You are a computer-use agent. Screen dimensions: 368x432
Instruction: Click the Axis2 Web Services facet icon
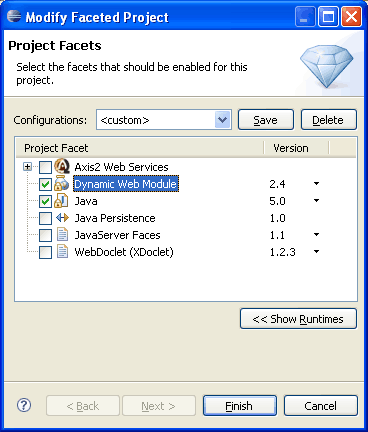62,166
